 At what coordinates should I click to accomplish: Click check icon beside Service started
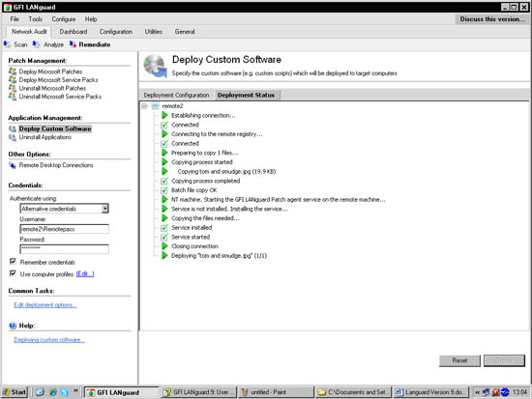coord(164,237)
